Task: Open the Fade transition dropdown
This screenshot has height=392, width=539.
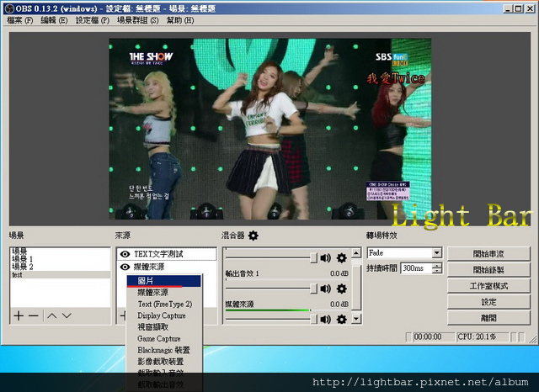Action: [437, 253]
